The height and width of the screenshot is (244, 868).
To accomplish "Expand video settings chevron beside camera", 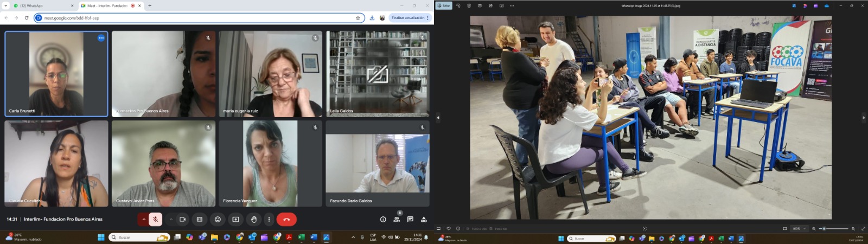I will [x=171, y=220].
